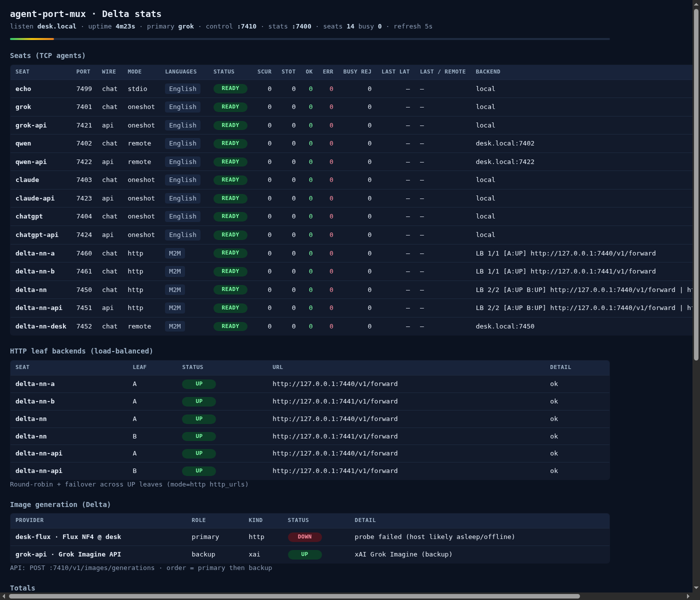Click the LAST LAT column header
Screen dimensions: 700x600
395,71
